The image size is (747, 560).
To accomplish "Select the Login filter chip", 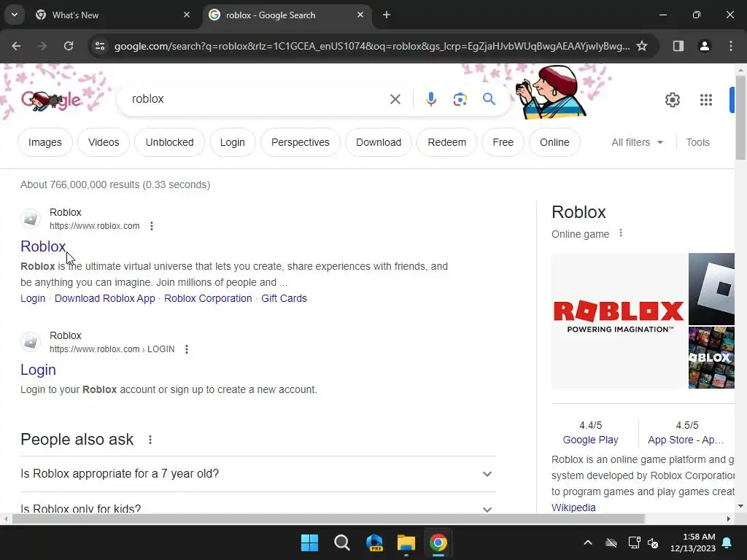I will (x=233, y=142).
